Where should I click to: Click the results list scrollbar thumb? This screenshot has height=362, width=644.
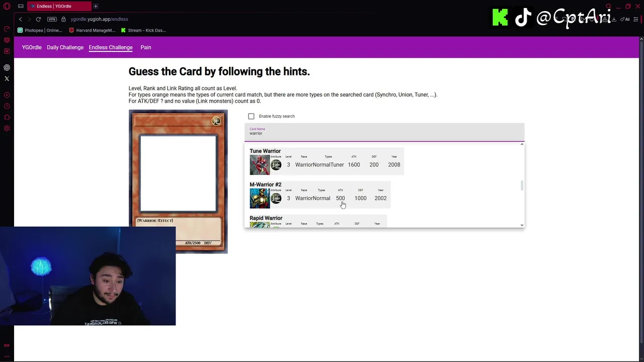(522, 186)
